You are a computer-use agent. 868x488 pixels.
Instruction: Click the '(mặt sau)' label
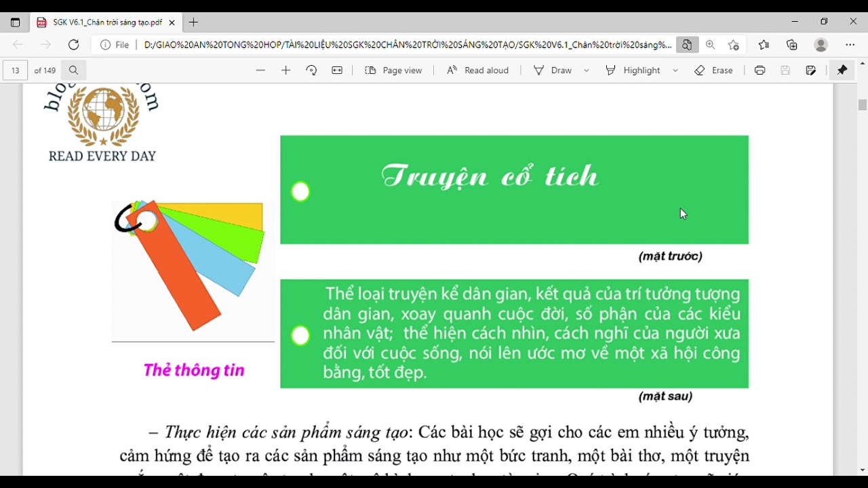665,396
